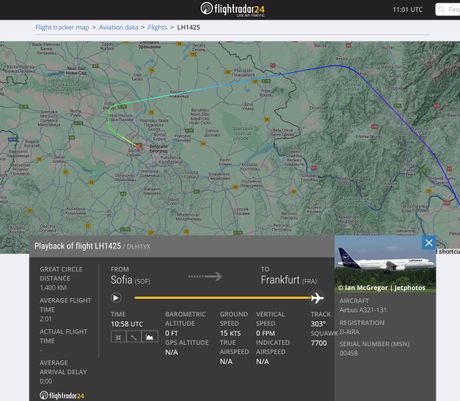Click the Lufthansa aircraft photo
Viewport: 460px width, 401px height.
pyautogui.click(x=385, y=264)
